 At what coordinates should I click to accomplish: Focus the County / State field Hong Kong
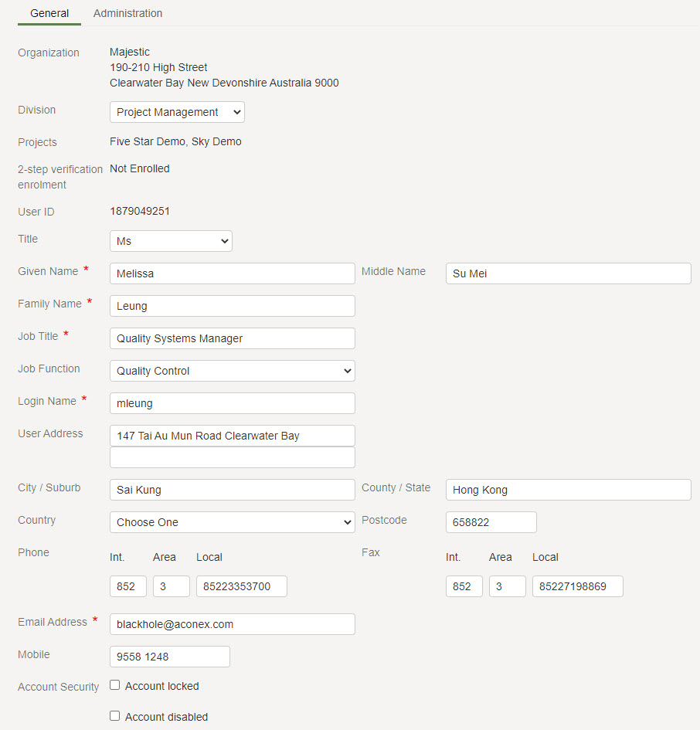click(568, 490)
